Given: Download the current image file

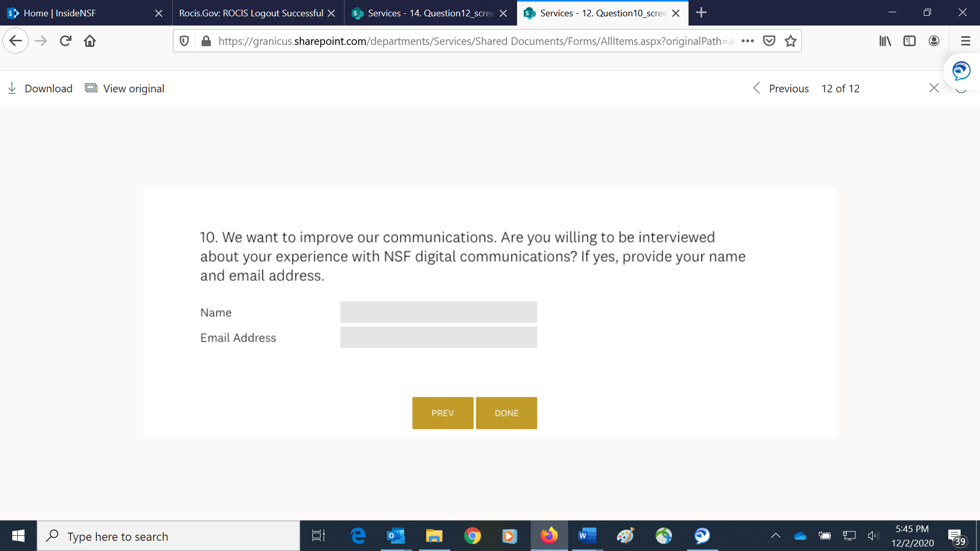Looking at the screenshot, I should coord(40,88).
